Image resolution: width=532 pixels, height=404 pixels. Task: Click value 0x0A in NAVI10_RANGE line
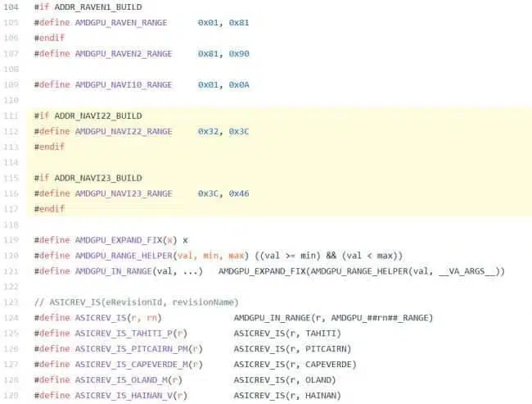pos(239,84)
